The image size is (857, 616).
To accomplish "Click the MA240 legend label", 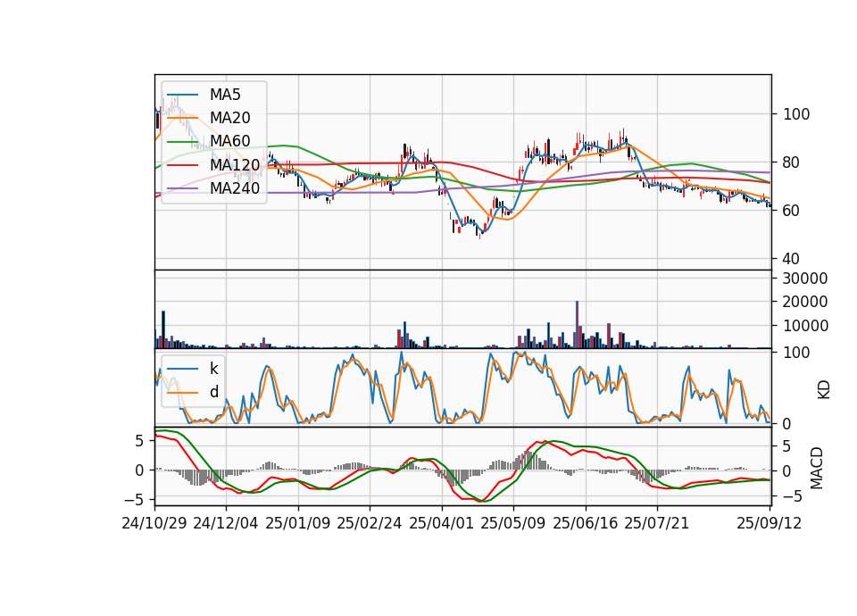I will pos(235,188).
